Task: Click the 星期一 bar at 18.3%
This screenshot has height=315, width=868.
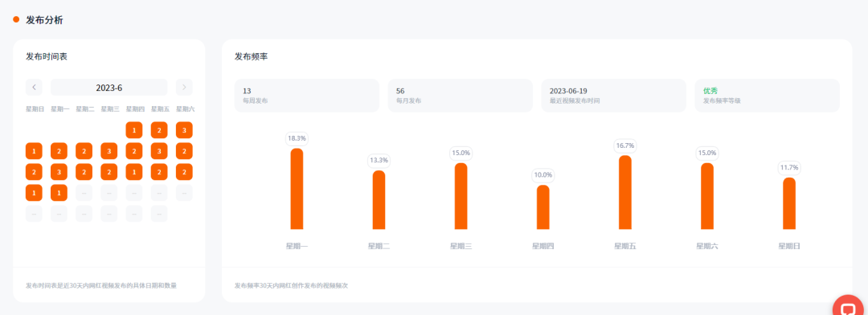Action: pyautogui.click(x=297, y=189)
